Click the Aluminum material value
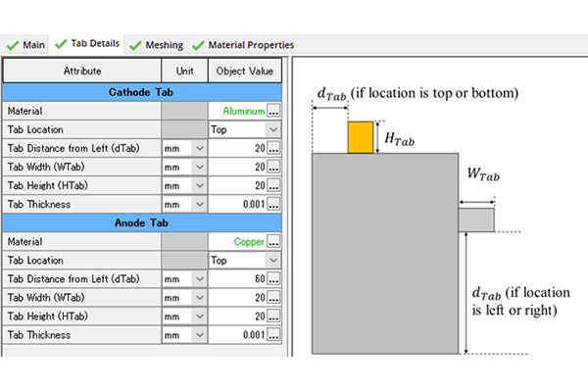This screenshot has width=588, height=391. 244,111
